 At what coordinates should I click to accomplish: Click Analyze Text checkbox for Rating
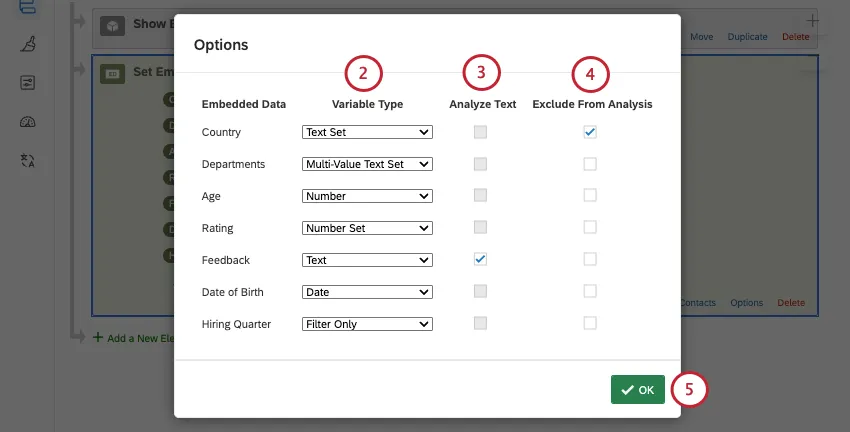click(x=480, y=227)
